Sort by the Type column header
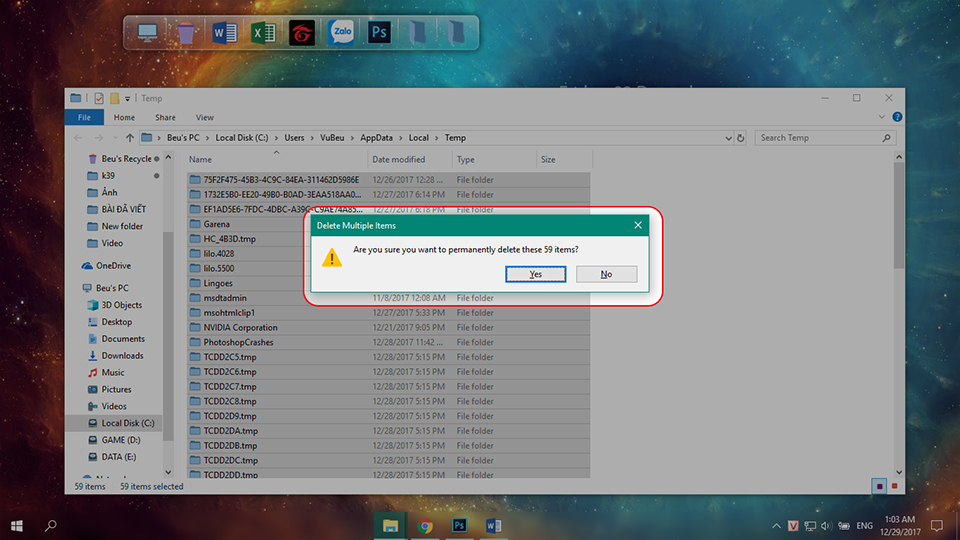This screenshot has height=540, width=960. [494, 159]
